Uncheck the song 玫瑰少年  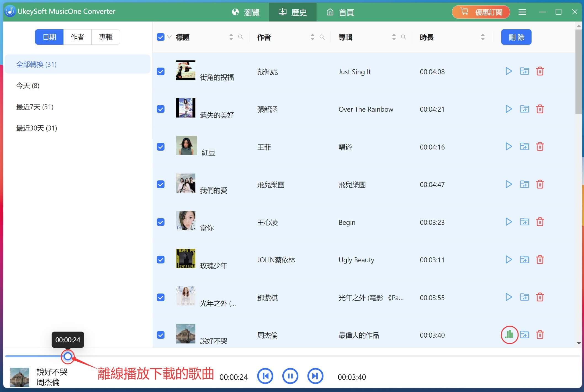[161, 259]
